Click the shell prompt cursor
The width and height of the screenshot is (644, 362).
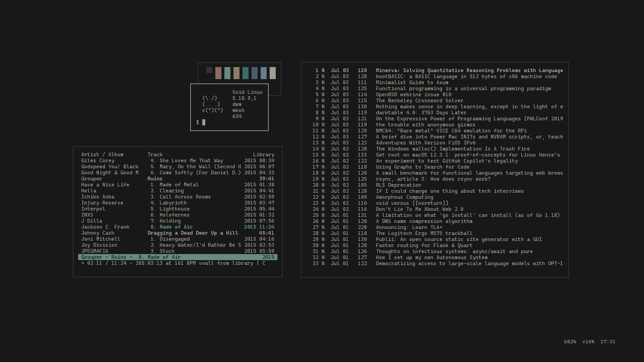coord(204,122)
